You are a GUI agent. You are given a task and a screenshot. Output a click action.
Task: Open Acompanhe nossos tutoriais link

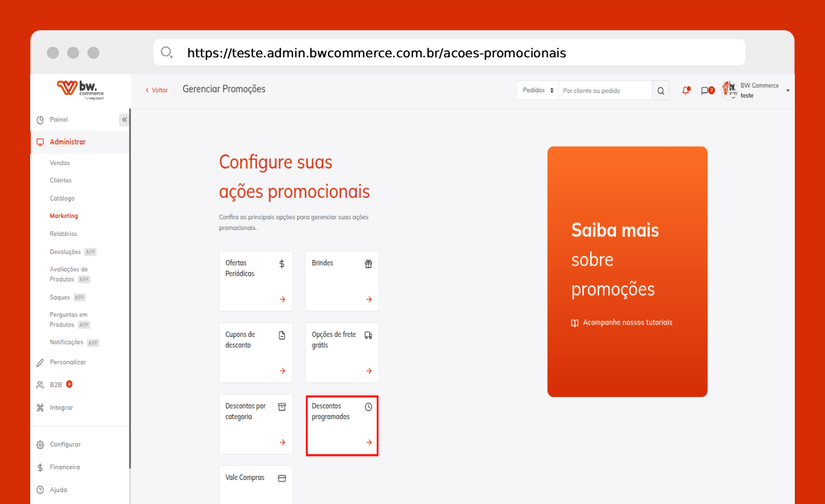pos(627,322)
